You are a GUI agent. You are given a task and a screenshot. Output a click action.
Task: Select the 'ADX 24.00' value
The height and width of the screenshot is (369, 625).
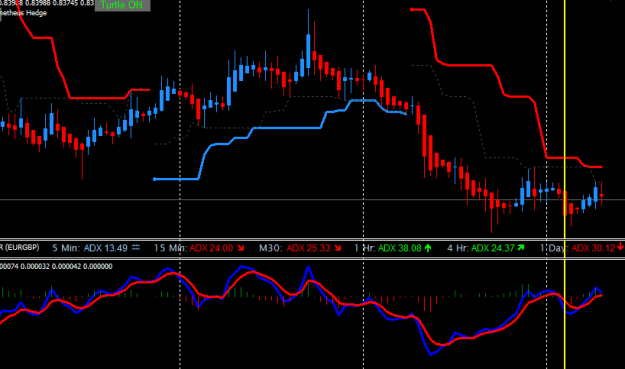(211, 248)
